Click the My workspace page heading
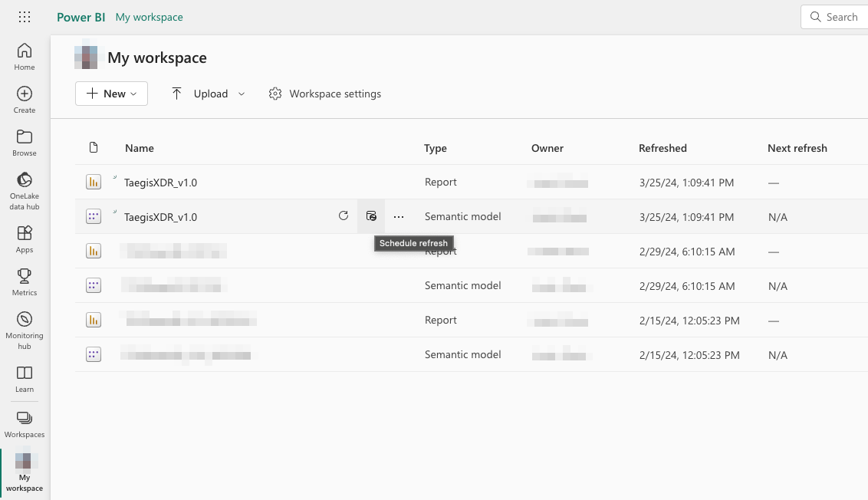This screenshot has width=868, height=500. click(157, 58)
